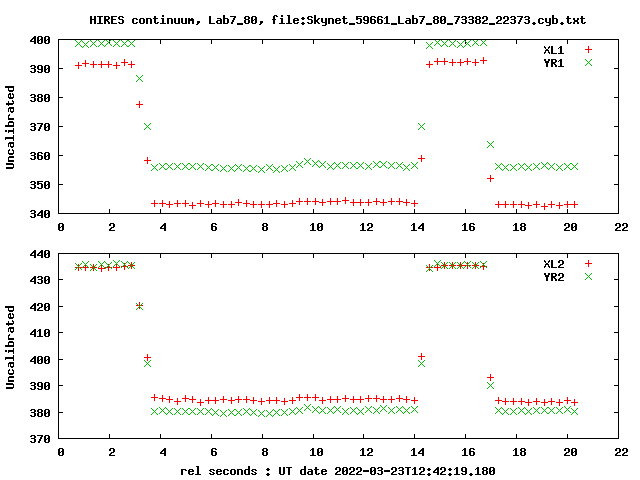Click the plot title with the Skynet file name
This screenshot has height=480, width=640.
click(x=338, y=20)
